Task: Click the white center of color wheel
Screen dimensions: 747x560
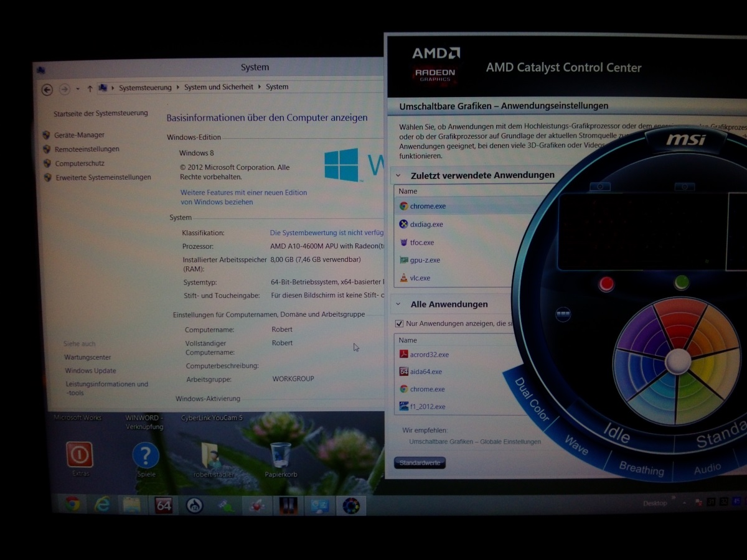Action: [x=678, y=361]
